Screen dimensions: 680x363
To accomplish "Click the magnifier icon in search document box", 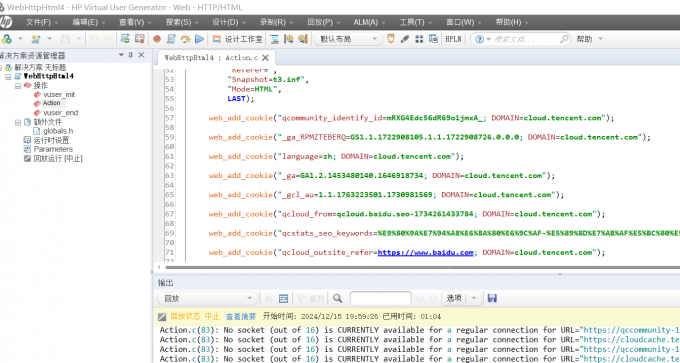I will click(564, 39).
